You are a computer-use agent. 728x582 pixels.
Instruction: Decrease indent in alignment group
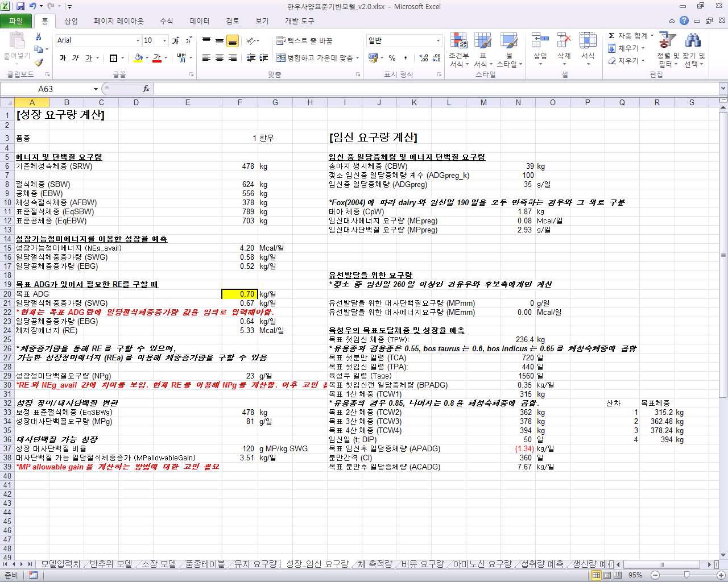[251, 58]
